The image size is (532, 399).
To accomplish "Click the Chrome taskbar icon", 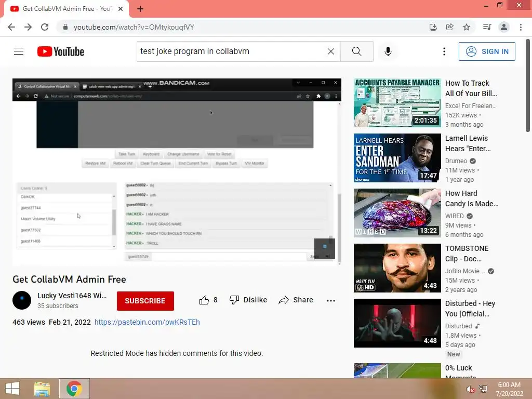I will coord(74,389).
